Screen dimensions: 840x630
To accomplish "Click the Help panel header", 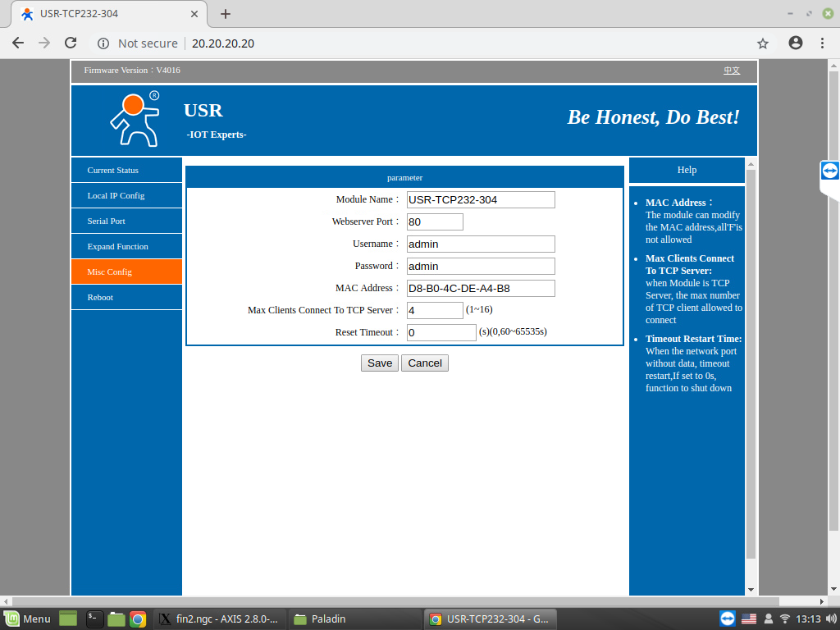I will click(687, 170).
